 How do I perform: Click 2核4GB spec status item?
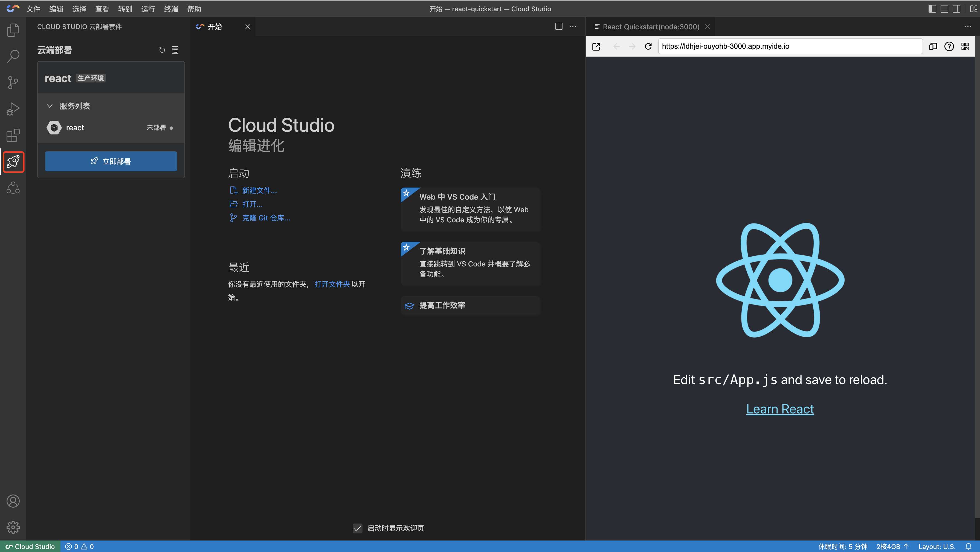coord(892,547)
